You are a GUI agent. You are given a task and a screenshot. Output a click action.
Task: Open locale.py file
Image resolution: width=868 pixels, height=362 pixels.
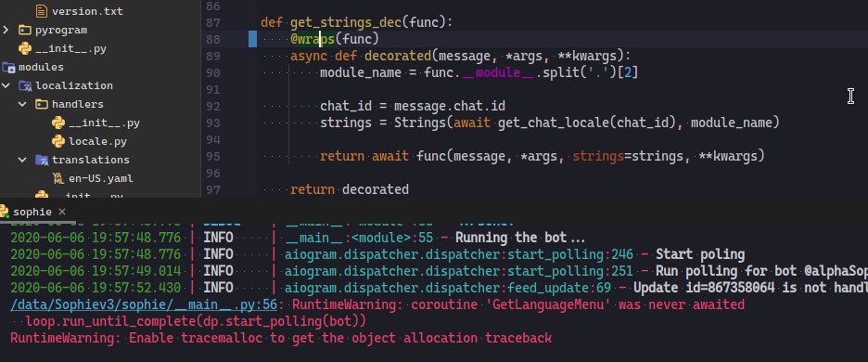[98, 141]
